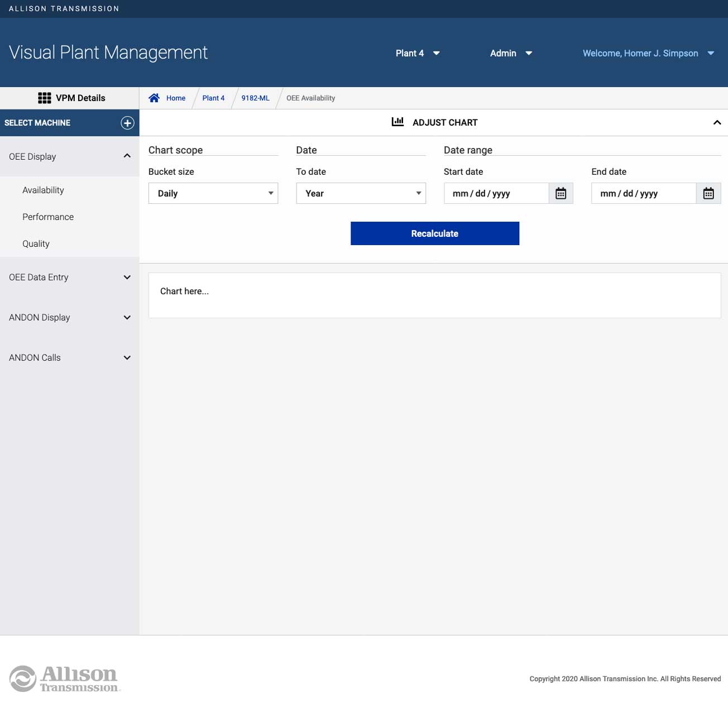
Task: Open the Bucket size Daily dropdown
Action: tap(213, 193)
